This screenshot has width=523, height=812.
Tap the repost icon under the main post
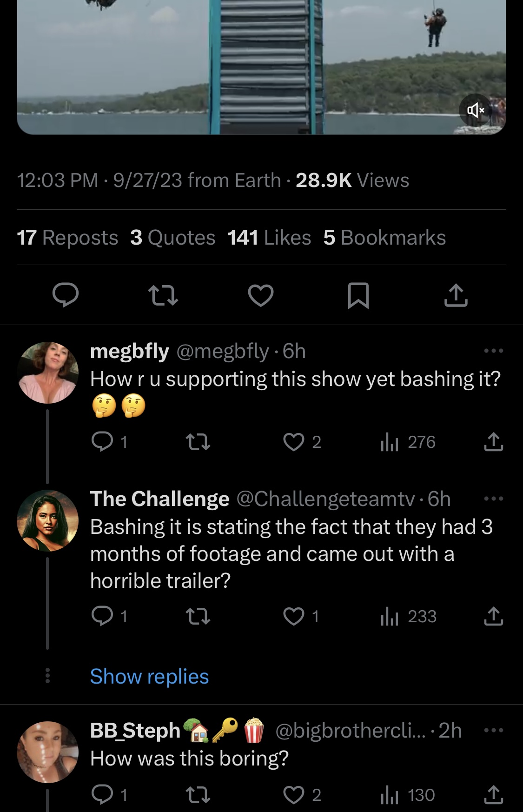tap(163, 296)
